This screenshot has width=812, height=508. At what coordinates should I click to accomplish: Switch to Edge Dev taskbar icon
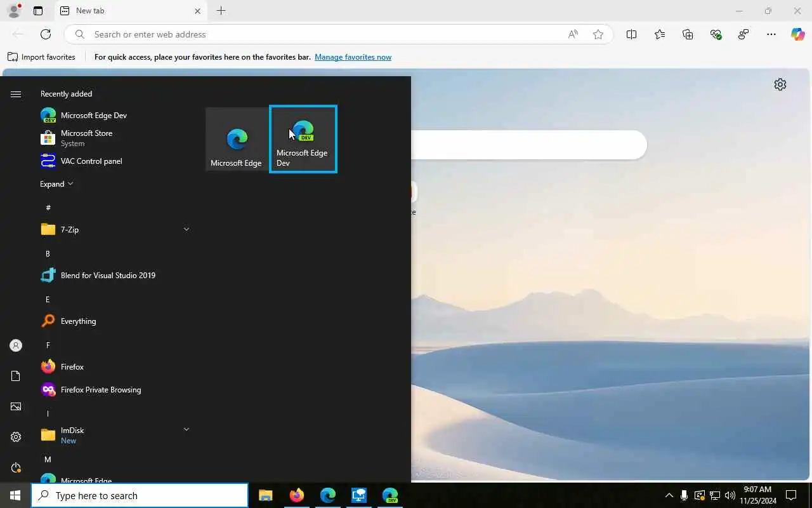(x=390, y=495)
